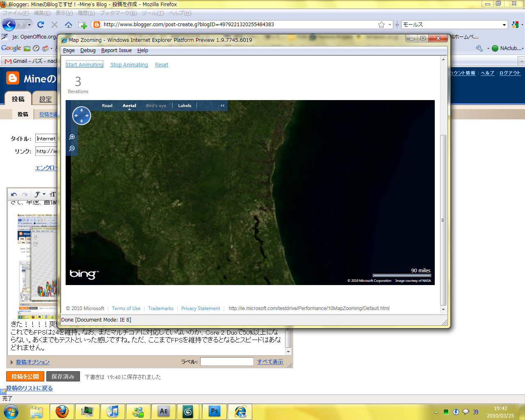The image size is (525, 420).
Task: Open the Report Issue menu
Action: (x=116, y=50)
